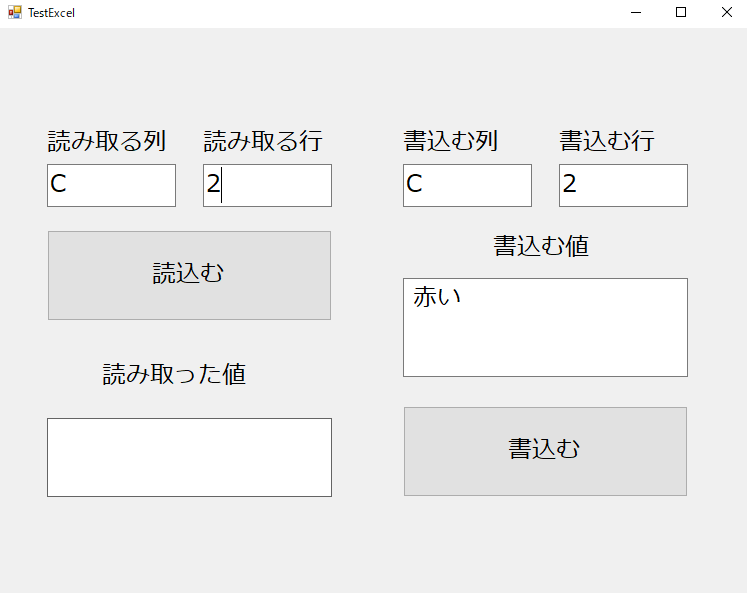Click the 読み取る行 label
Viewport: 747px width, 593px height.
[x=263, y=141]
